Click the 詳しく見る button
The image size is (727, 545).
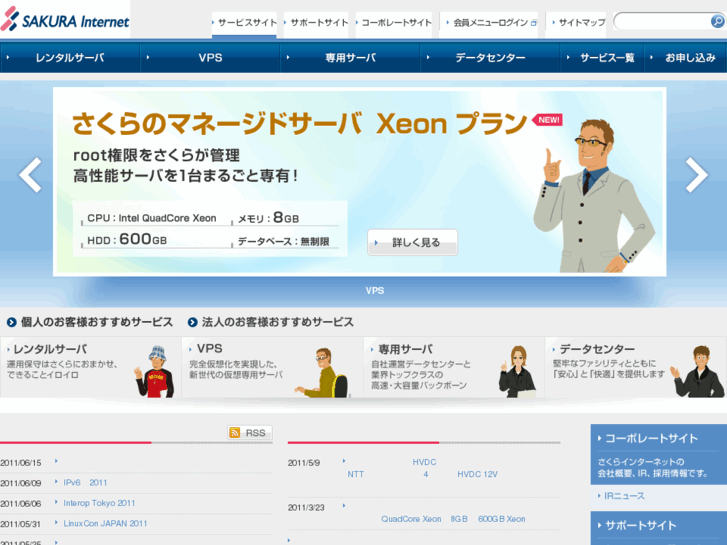[412, 242]
